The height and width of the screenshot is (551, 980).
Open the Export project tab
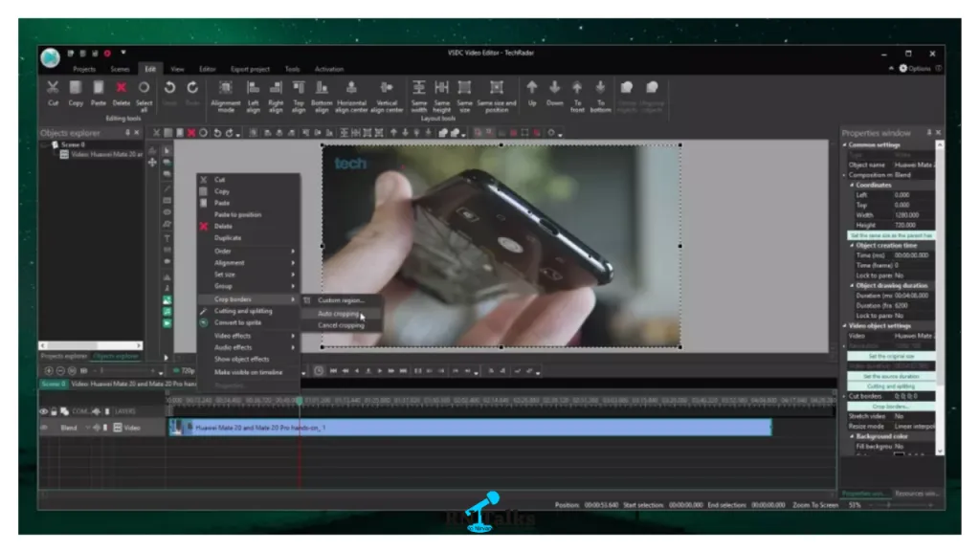click(x=250, y=69)
